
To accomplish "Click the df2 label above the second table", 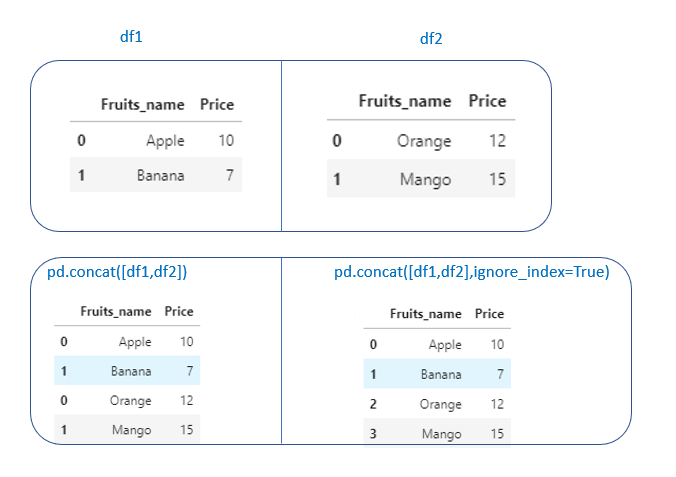I will (430, 39).
